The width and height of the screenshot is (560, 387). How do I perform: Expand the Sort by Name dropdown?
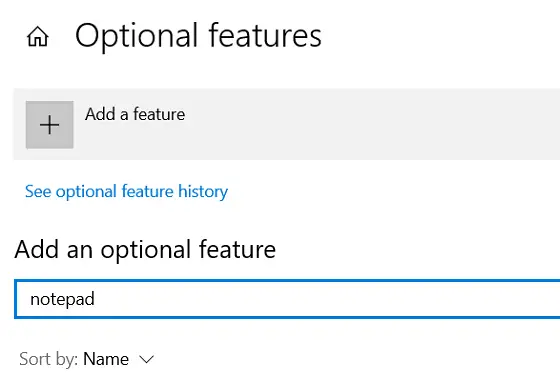(86, 359)
